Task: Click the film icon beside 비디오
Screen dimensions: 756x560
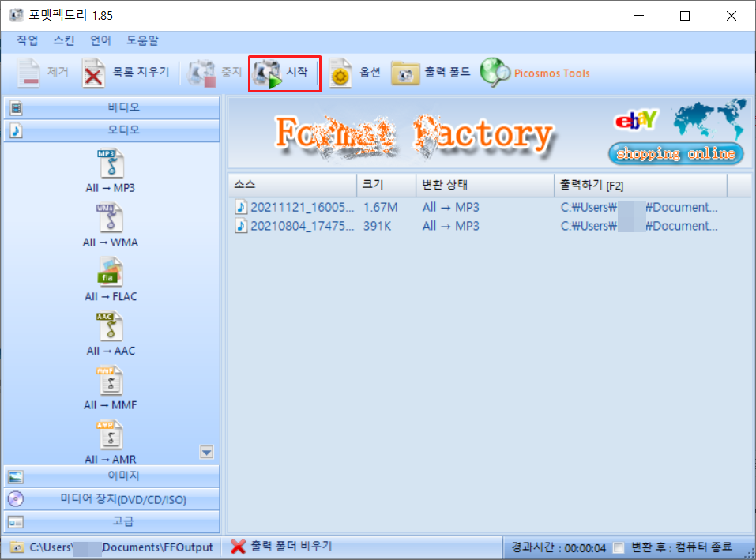Action: coord(16,108)
